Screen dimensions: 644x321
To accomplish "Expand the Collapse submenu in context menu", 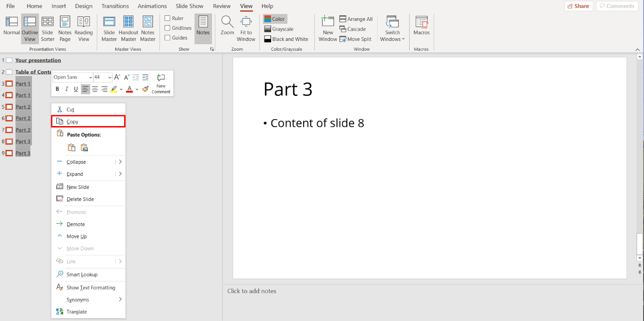I will 120,161.
